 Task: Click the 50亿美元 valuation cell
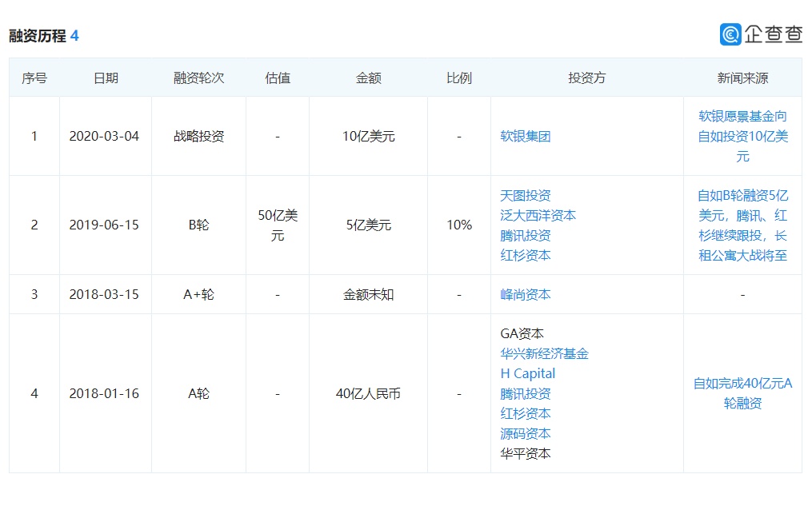pos(278,225)
